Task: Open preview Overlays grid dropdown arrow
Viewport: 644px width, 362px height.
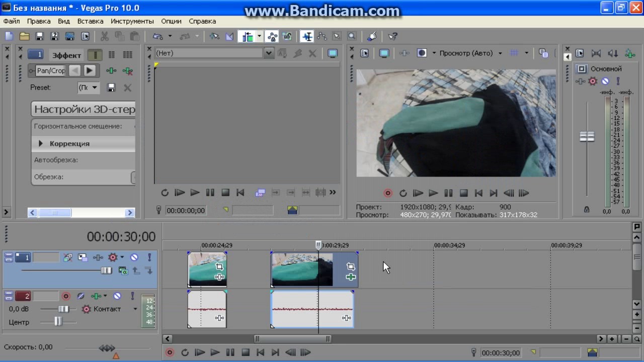Action: [526, 53]
